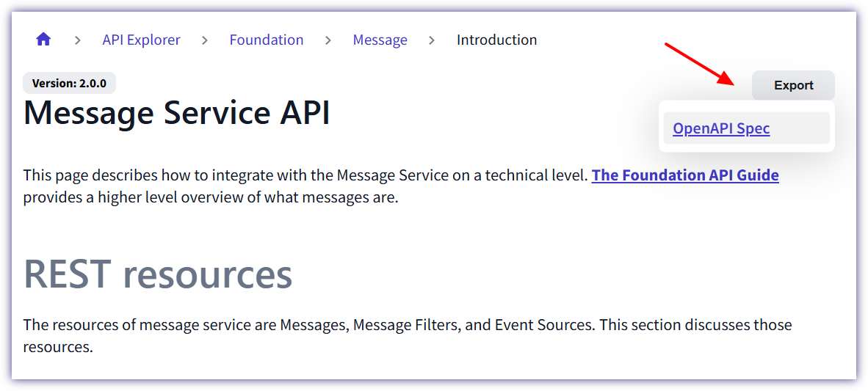Image resolution: width=868 pixels, height=391 pixels.
Task: Choose OpenAPI Spec from Export menu
Action: (721, 128)
